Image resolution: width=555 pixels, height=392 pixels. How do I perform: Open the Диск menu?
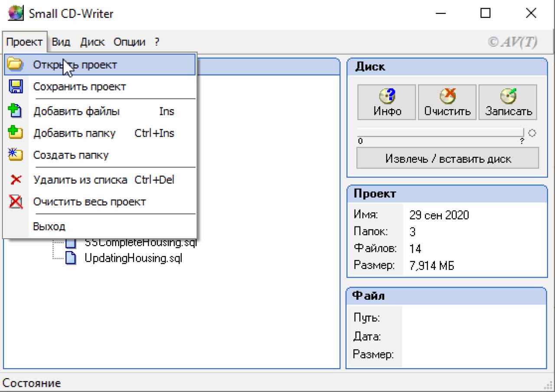click(x=92, y=42)
